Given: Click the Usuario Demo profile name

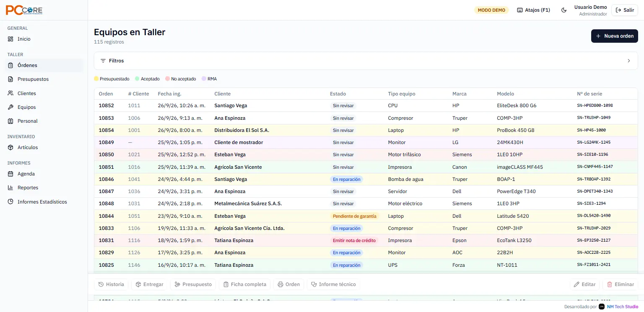Looking at the screenshot, I should pyautogui.click(x=590, y=7).
